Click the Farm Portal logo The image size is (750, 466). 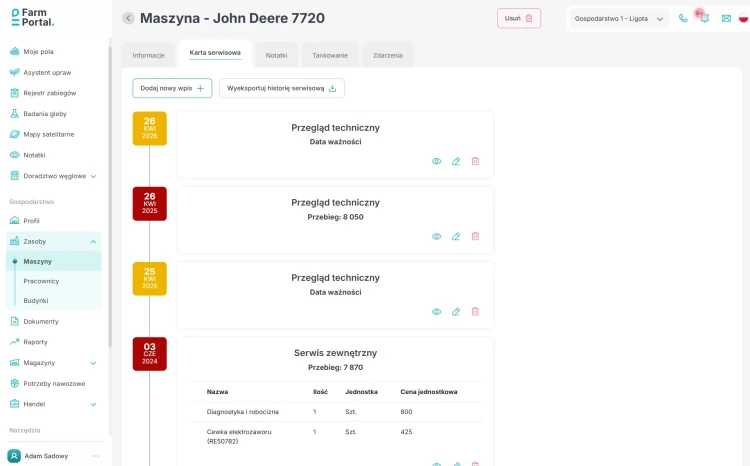pyautogui.click(x=33, y=17)
